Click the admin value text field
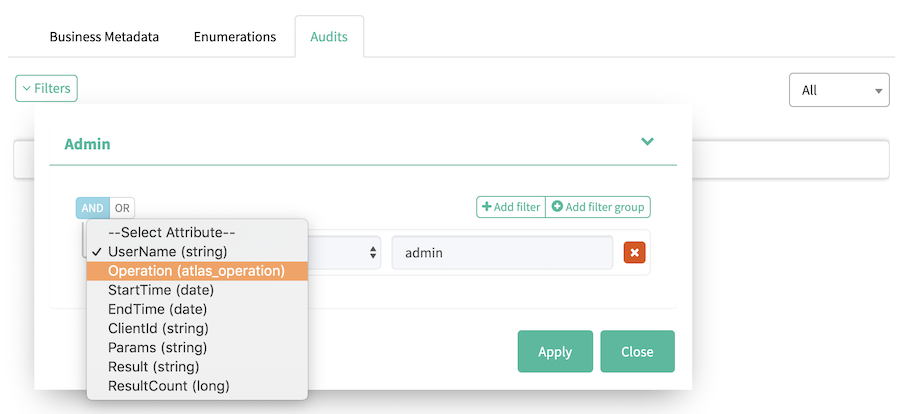The image size is (900, 414). point(502,253)
